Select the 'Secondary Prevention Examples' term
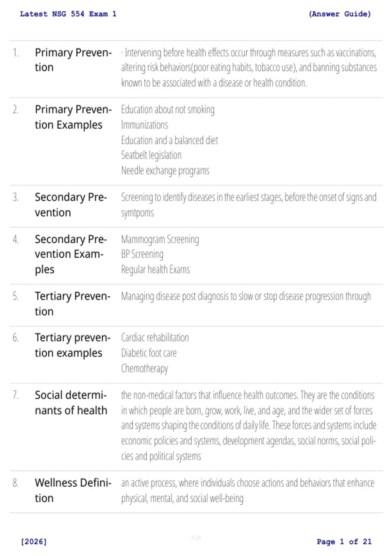Screen dimensions: 392x556 coord(71,254)
